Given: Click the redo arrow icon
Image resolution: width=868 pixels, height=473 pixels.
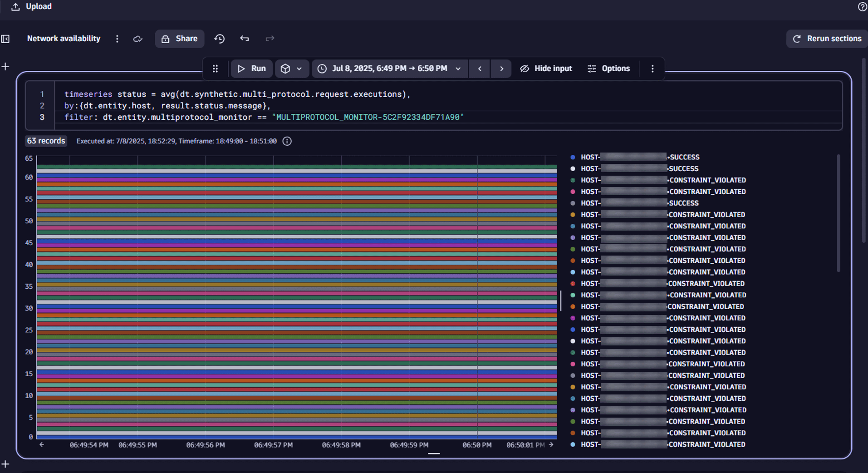Looking at the screenshot, I should tap(270, 39).
